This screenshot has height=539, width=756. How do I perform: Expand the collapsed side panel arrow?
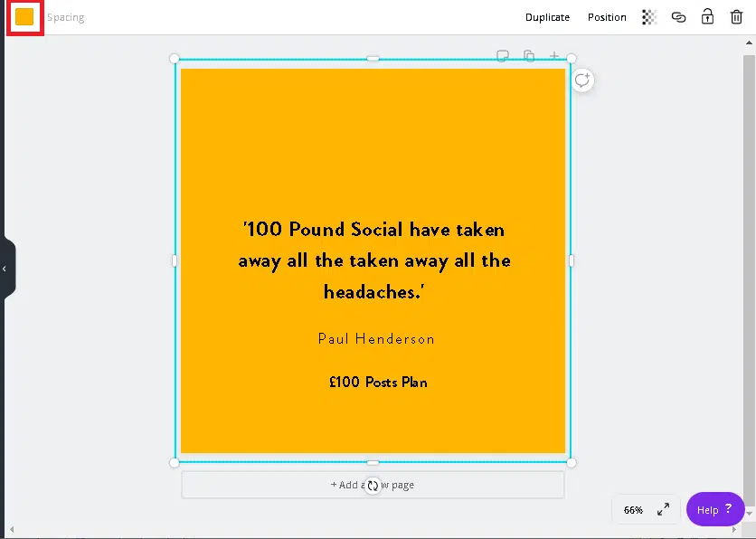(6, 269)
